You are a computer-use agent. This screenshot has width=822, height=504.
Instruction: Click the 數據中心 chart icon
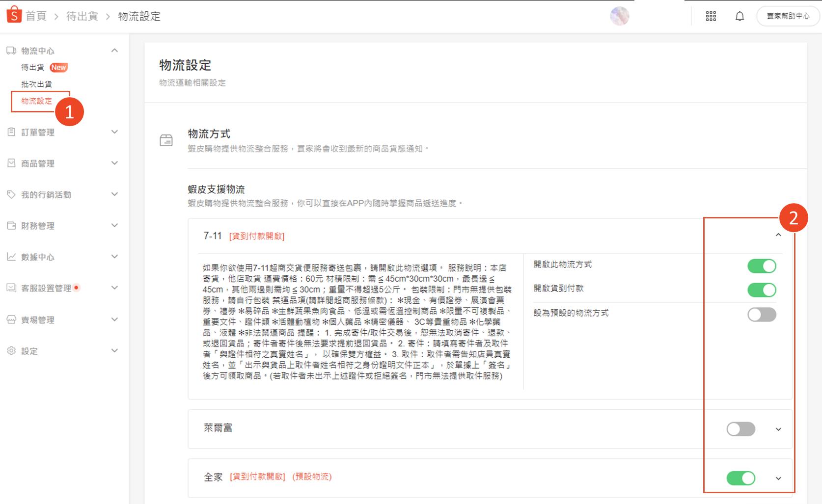10,257
